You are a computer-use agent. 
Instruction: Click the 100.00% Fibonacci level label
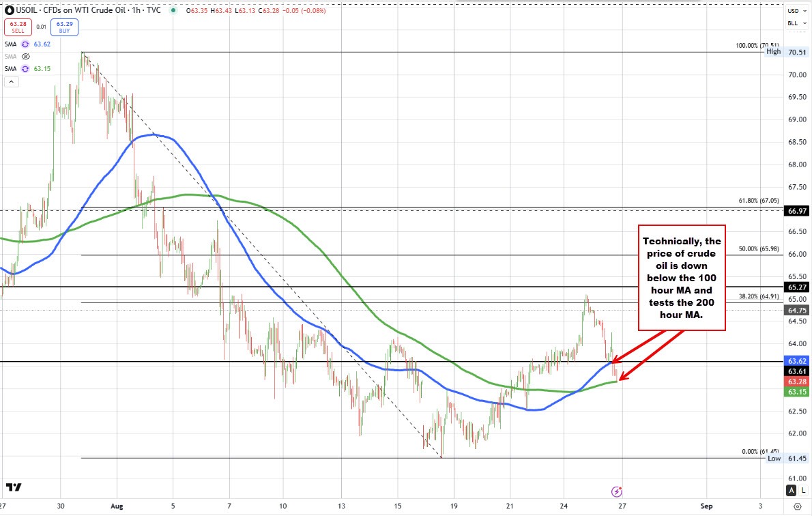point(757,46)
